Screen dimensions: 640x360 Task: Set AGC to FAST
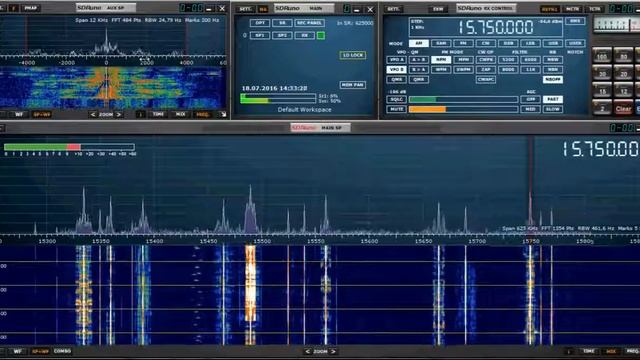coord(553,99)
